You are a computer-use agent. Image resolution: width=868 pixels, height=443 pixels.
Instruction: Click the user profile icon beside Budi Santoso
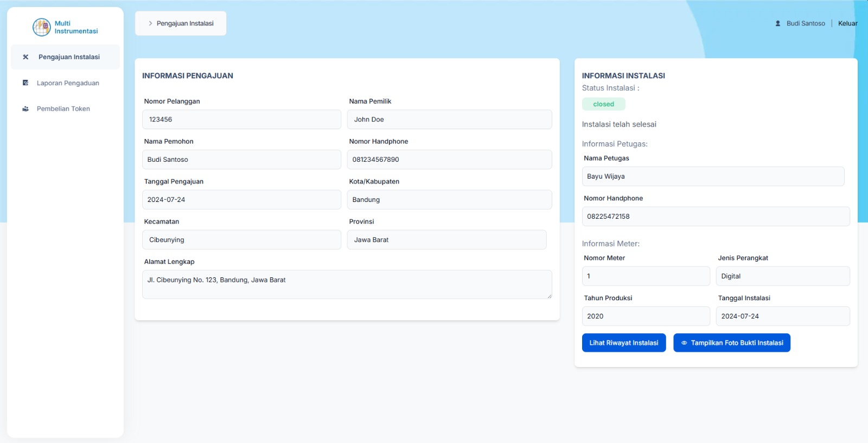click(778, 23)
